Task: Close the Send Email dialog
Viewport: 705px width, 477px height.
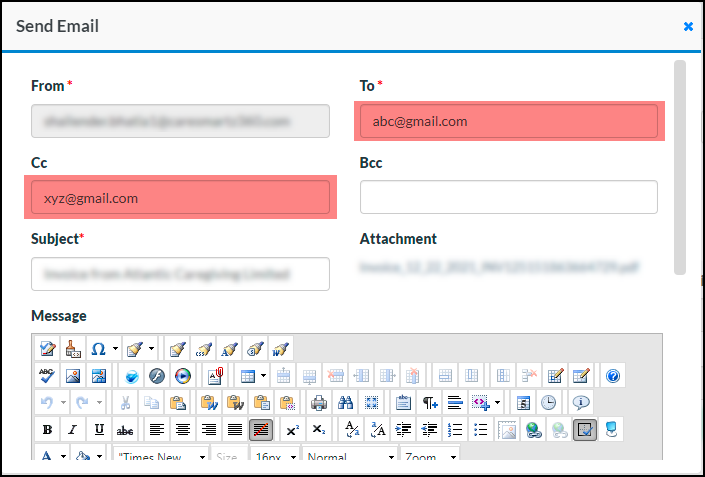Action: 688,26
